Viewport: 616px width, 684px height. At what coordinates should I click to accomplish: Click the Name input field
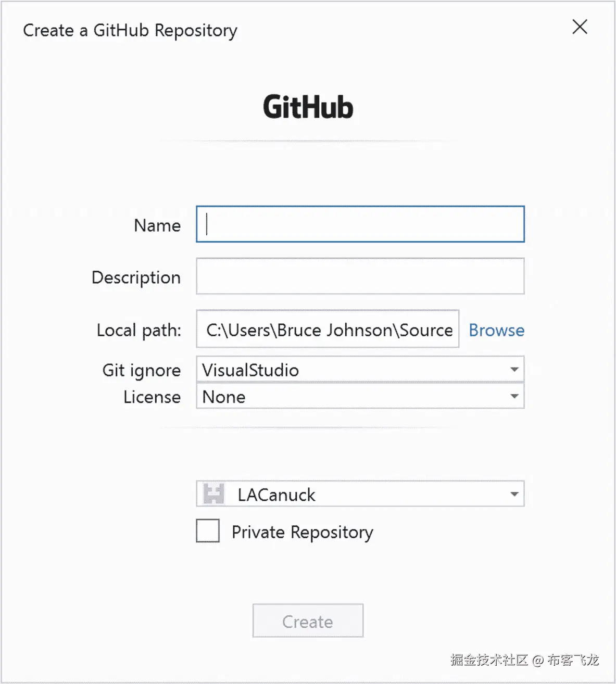click(x=360, y=224)
